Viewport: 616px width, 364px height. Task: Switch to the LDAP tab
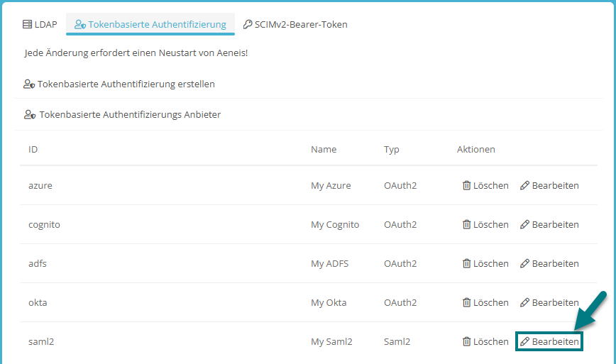[x=40, y=24]
